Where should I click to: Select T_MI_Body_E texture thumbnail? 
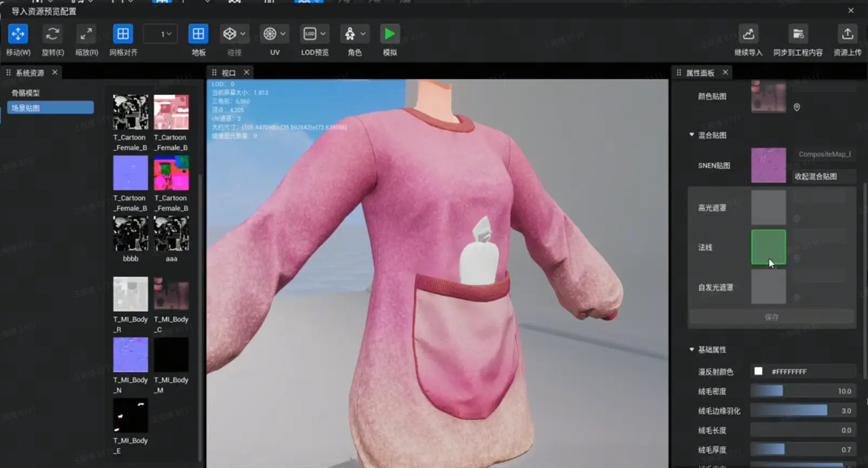(130, 416)
